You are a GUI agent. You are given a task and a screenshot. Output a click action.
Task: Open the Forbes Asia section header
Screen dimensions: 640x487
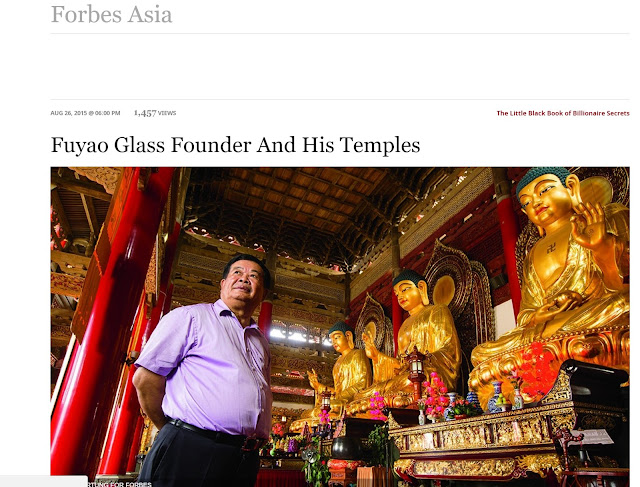(x=111, y=14)
